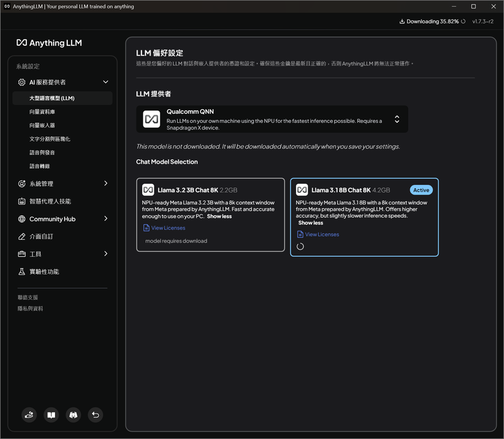Click the 介面自訂 pencil icon
Viewport: 504px width, 439px height.
point(21,237)
